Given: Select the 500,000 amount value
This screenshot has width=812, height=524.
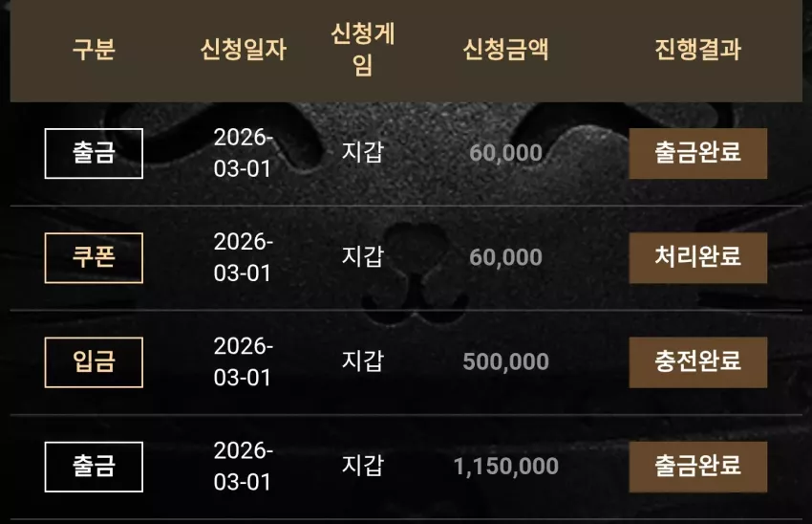Looking at the screenshot, I should (x=505, y=361).
